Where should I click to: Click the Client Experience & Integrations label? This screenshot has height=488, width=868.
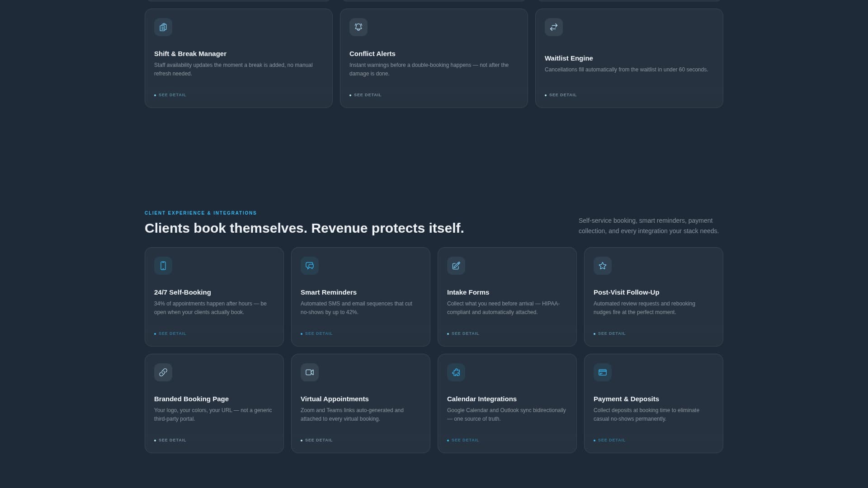pos(201,213)
